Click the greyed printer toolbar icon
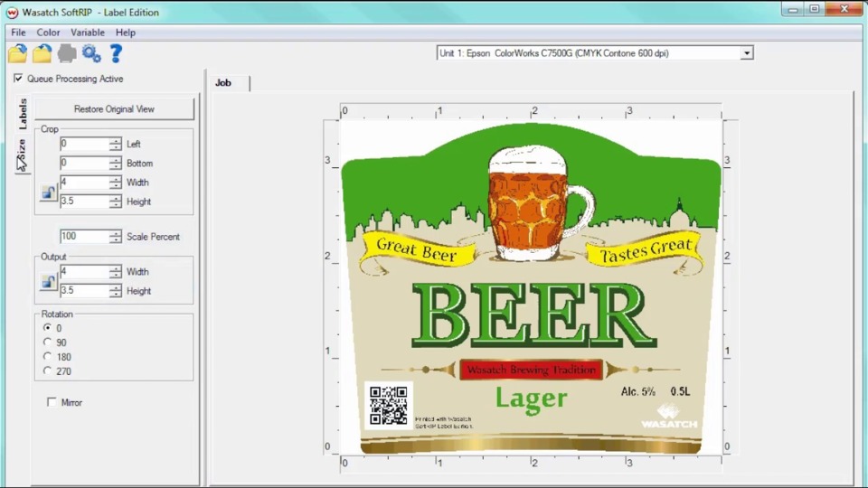The height and width of the screenshot is (488, 868). click(67, 54)
